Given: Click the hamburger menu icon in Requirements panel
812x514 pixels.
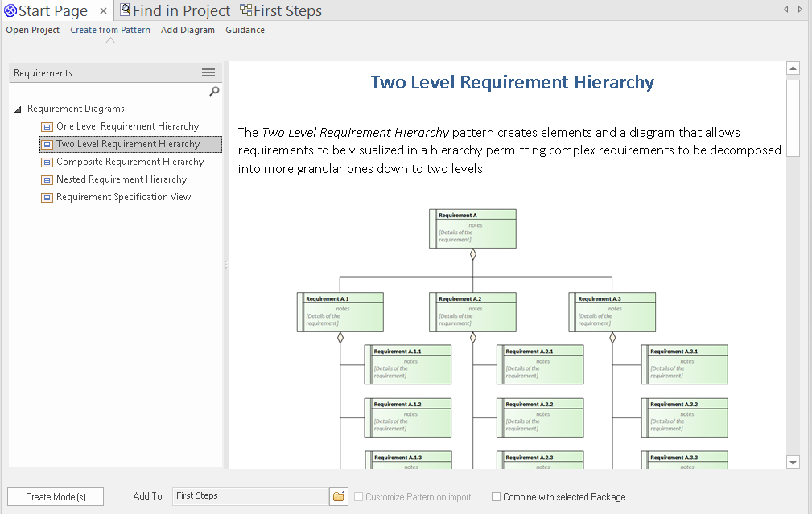Looking at the screenshot, I should pos(208,72).
